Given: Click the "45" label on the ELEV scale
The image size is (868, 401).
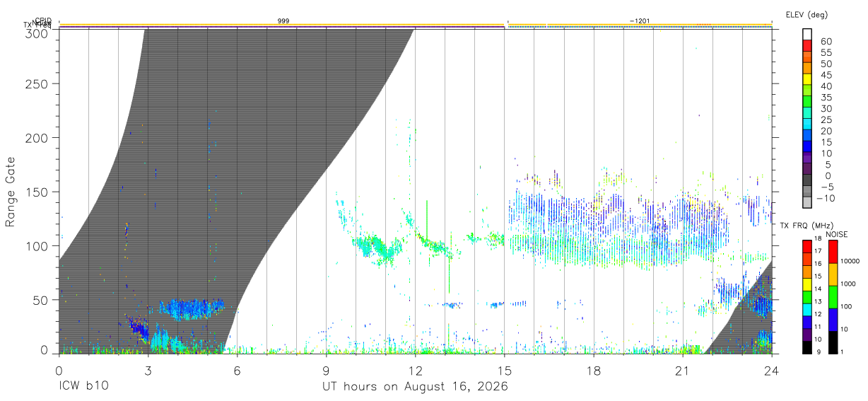Looking at the screenshot, I should 826,75.
